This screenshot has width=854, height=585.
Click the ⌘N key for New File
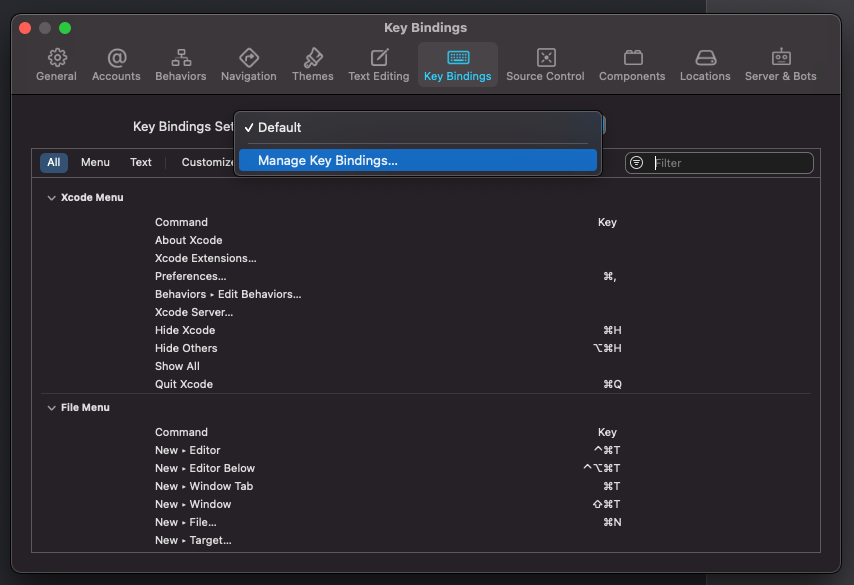click(x=612, y=522)
